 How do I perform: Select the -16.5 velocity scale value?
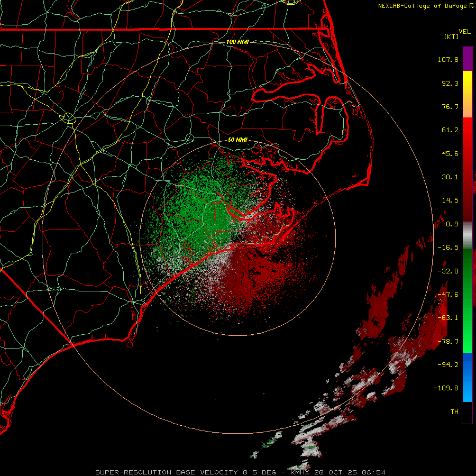[448, 248]
